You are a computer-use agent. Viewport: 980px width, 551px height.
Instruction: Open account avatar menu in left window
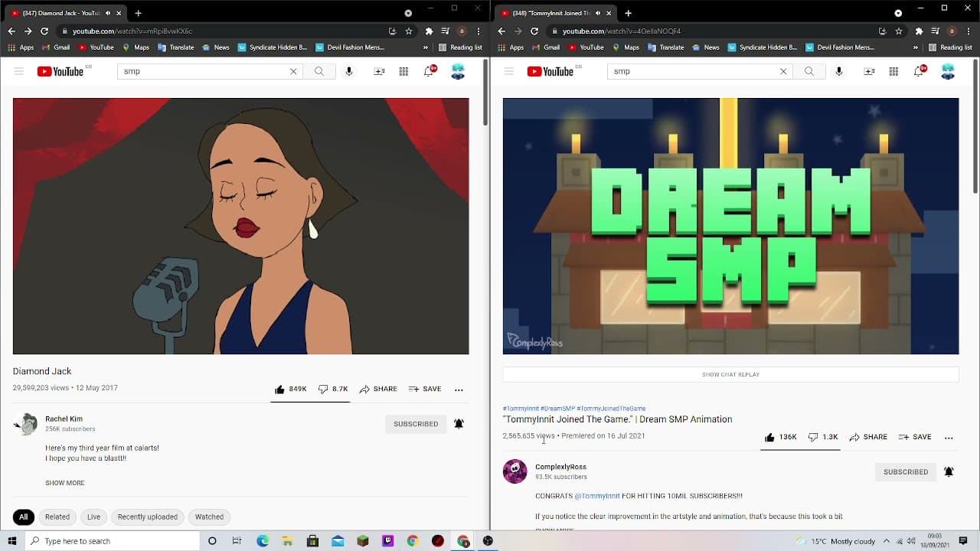[x=458, y=71]
